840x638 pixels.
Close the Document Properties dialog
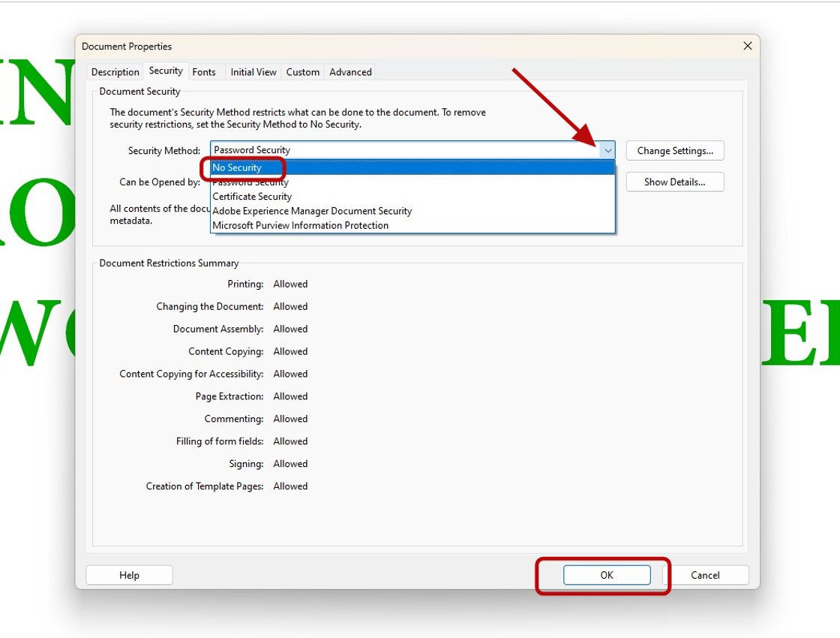click(x=747, y=46)
